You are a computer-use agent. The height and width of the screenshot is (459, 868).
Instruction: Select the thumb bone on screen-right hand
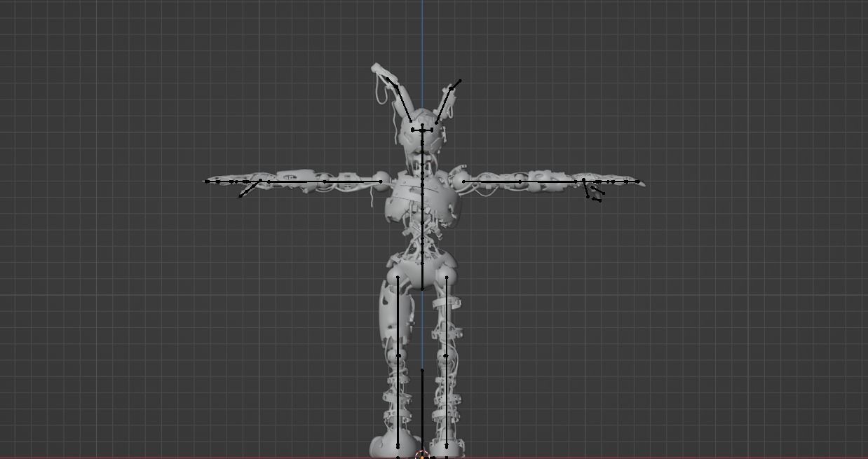tap(585, 188)
